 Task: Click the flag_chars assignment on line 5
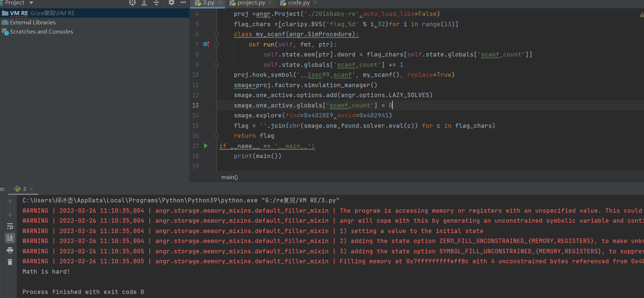[346, 24]
